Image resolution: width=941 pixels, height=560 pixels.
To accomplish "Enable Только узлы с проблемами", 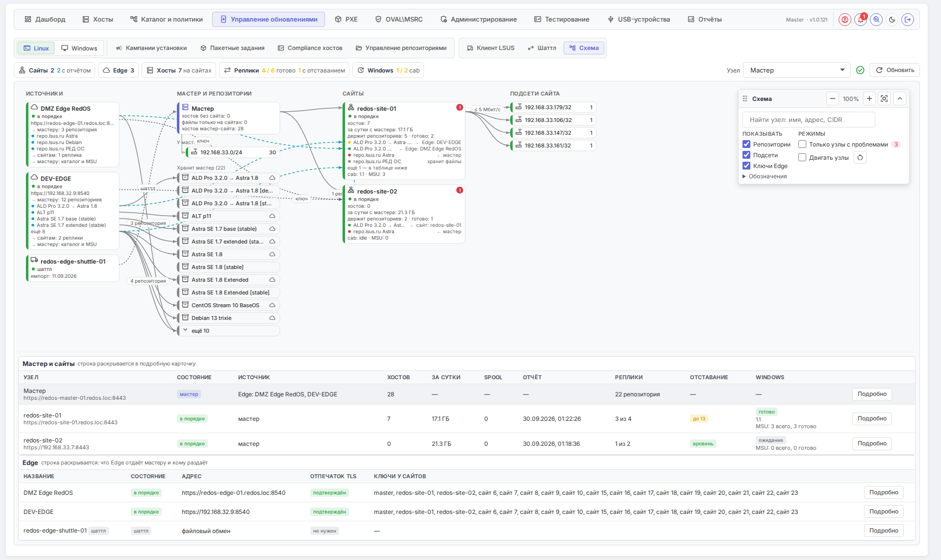I will pyautogui.click(x=802, y=144).
